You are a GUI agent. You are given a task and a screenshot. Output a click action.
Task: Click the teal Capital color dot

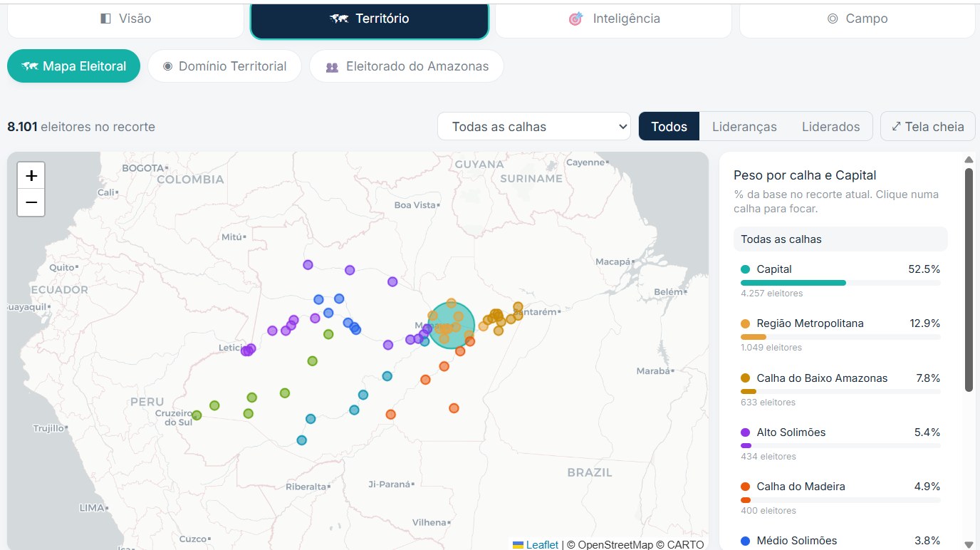click(746, 269)
